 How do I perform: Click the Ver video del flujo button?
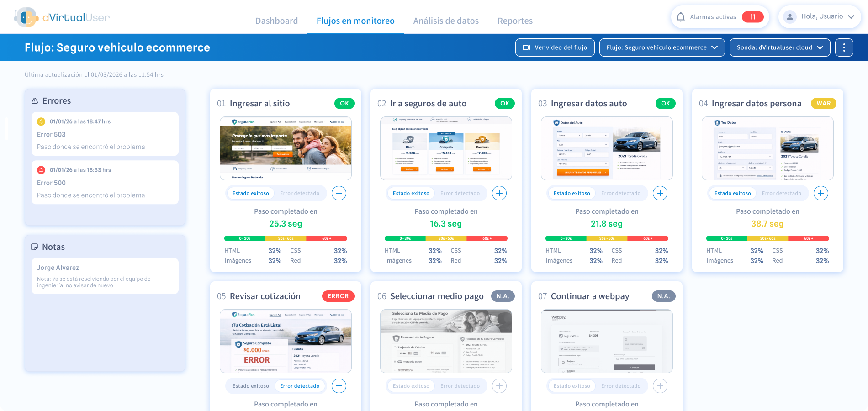[555, 47]
